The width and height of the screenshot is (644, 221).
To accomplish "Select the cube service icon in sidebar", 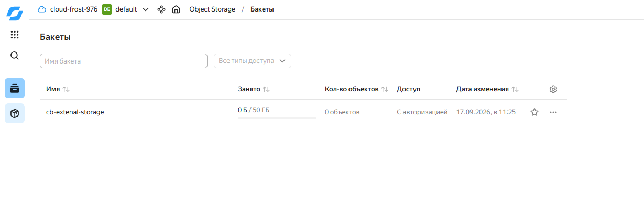I will (x=15, y=113).
